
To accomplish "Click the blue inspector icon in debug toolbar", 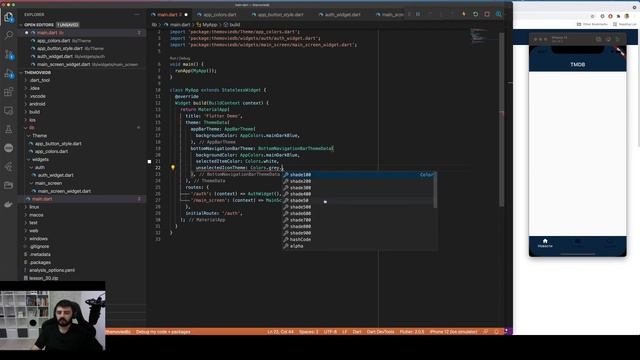I will 499,14.
